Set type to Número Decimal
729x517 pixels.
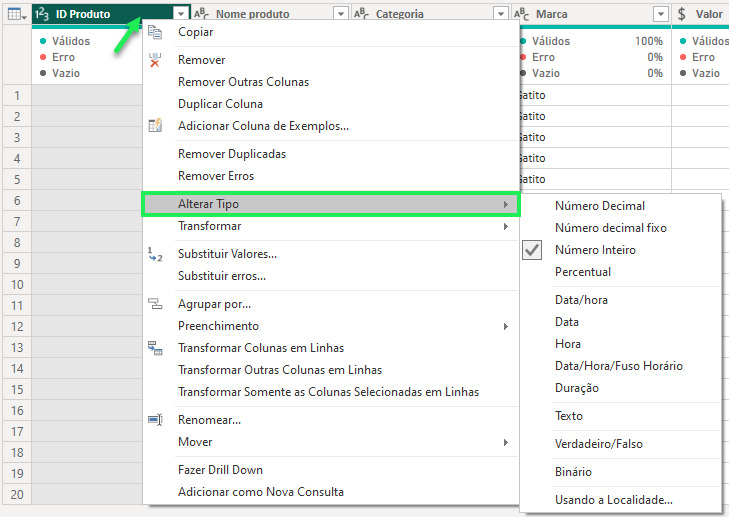coord(600,206)
